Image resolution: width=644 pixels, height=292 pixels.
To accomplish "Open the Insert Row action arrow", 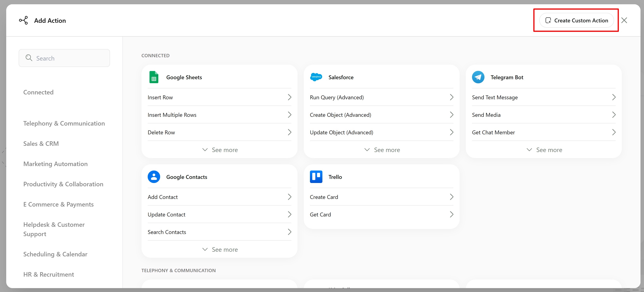I will [289, 97].
